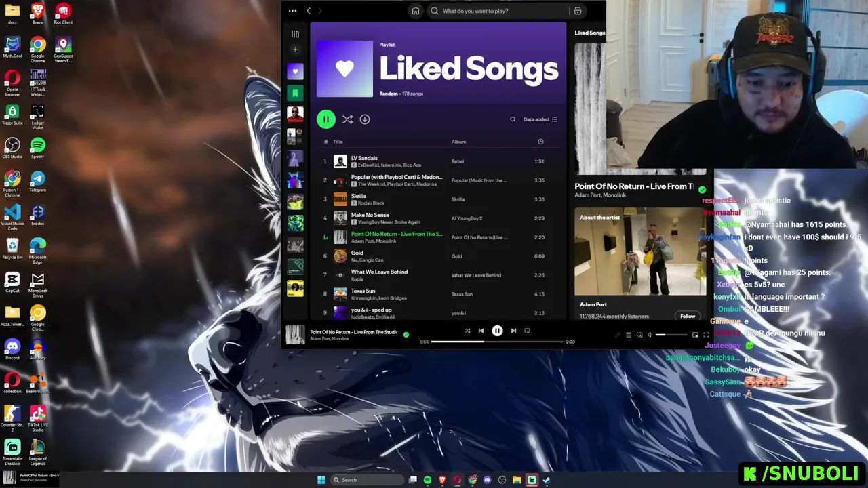The width and height of the screenshot is (868, 488).
Task: Toggle full screen icon in player
Action: [x=706, y=335]
